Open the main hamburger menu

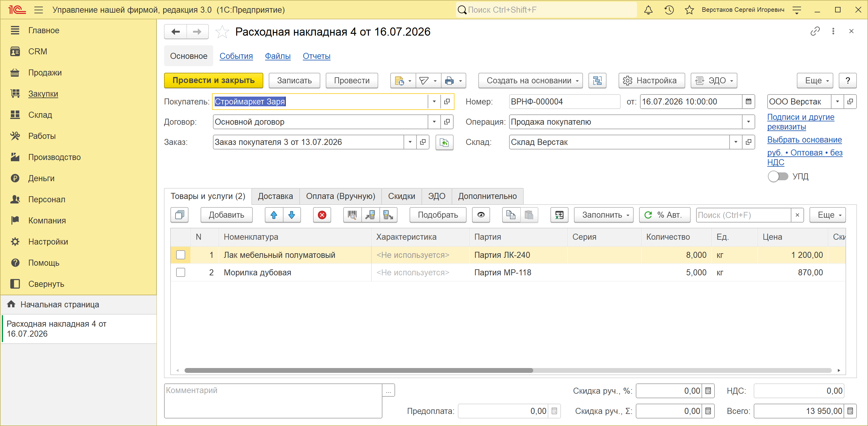point(39,10)
